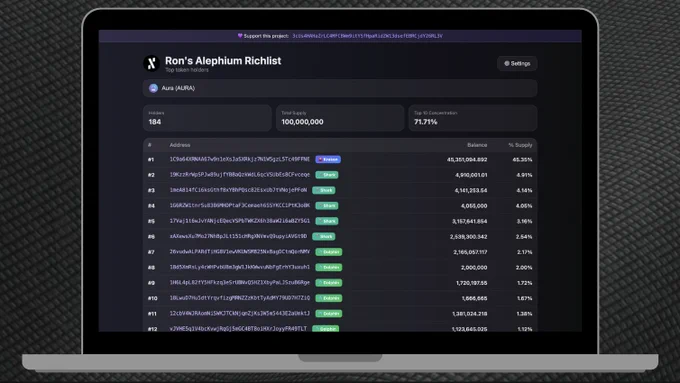Click the Ron's Alephium Richlist title
This screenshot has height=383, width=680.
pos(223,61)
